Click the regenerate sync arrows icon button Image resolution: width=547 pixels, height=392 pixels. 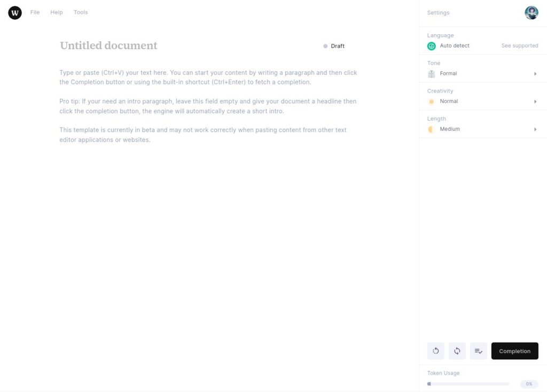[x=457, y=351]
